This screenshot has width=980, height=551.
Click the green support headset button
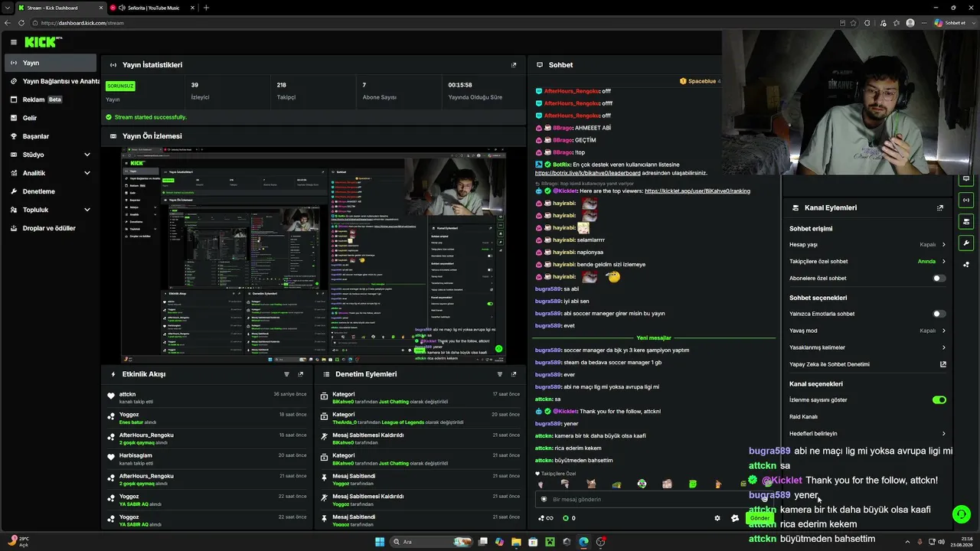pos(962,514)
